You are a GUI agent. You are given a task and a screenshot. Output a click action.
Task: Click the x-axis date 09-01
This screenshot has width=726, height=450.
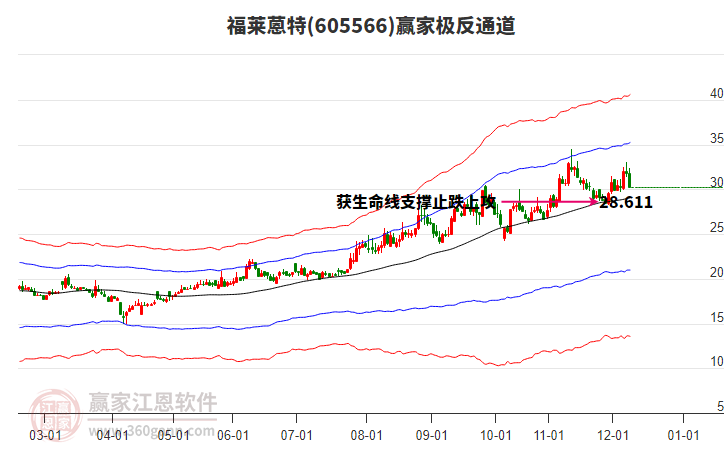[431, 435]
